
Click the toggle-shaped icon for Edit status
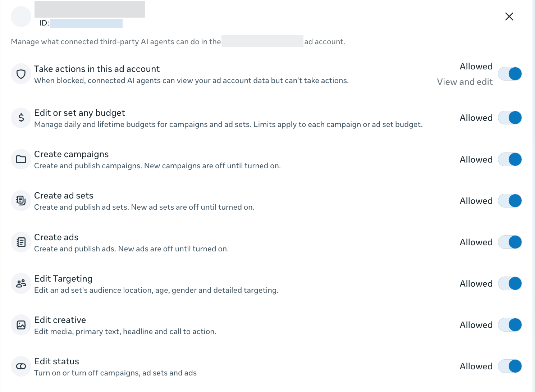(x=21, y=366)
